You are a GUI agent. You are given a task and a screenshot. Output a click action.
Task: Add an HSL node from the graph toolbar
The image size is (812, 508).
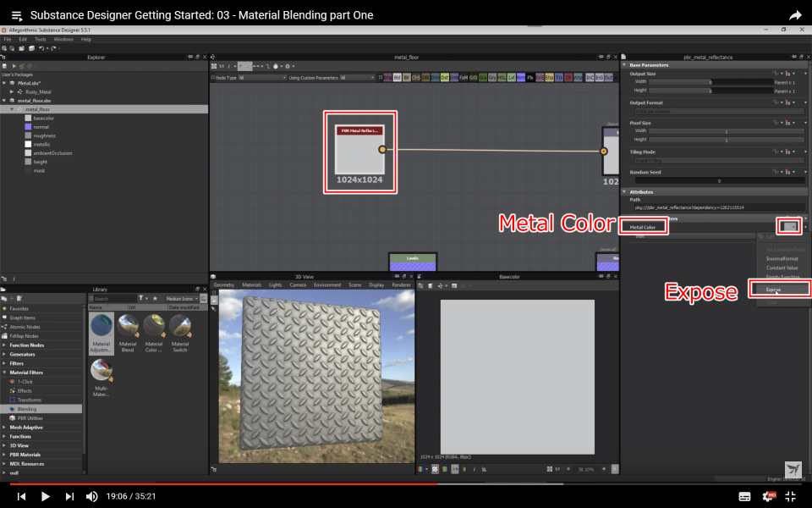(x=502, y=77)
